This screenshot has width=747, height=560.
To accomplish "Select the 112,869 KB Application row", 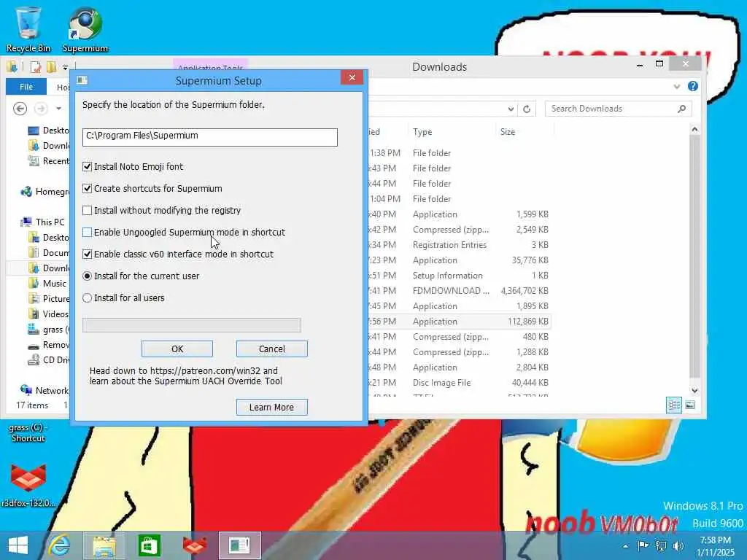I will point(459,322).
